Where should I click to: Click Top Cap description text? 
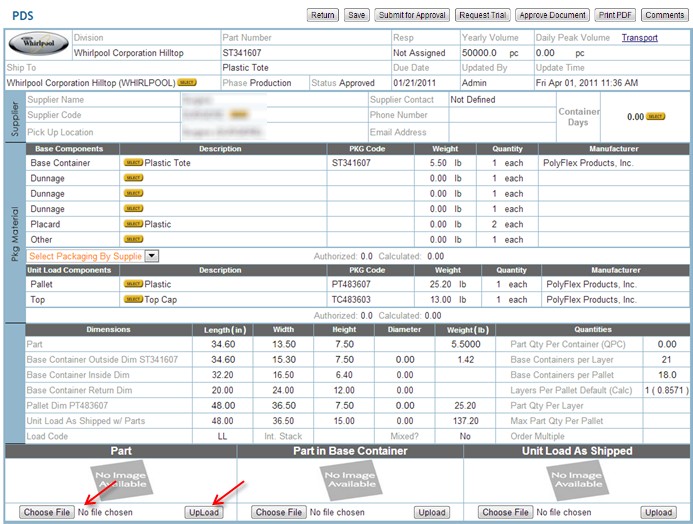click(160, 300)
